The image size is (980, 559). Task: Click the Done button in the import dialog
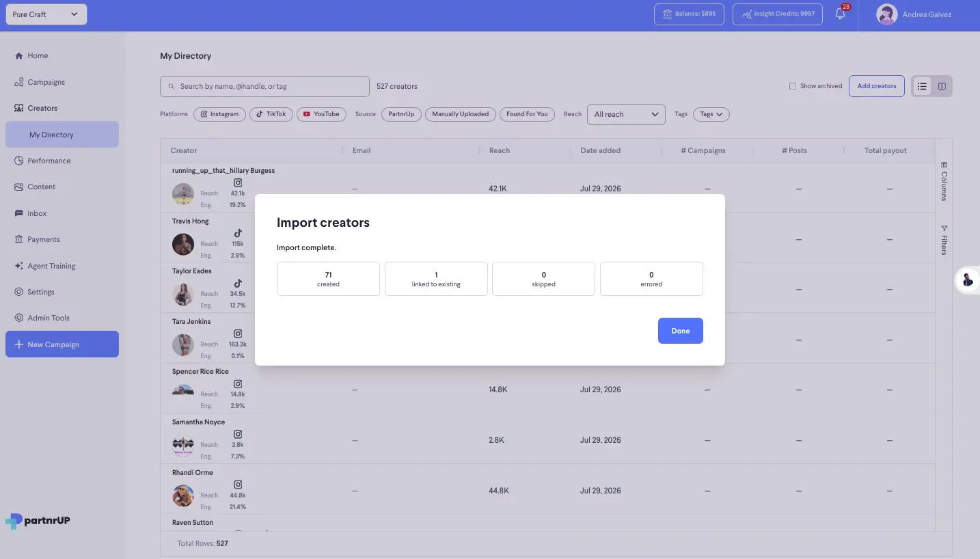click(x=680, y=331)
